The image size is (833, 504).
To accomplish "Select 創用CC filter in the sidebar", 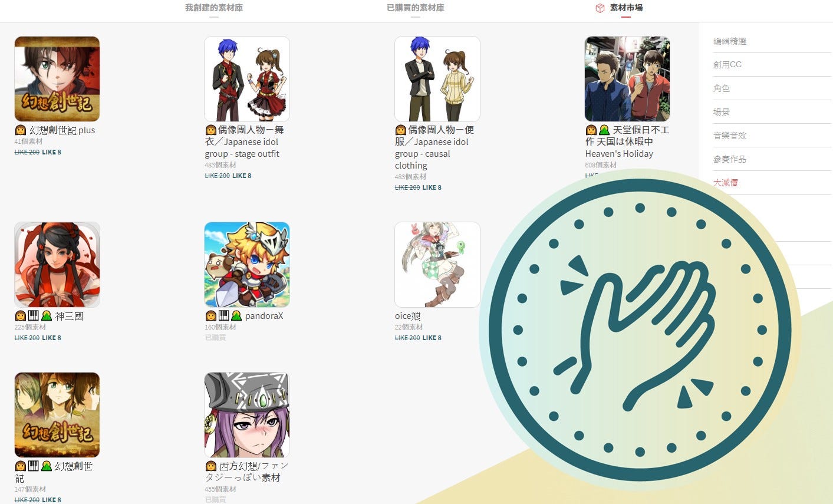I will (x=727, y=65).
